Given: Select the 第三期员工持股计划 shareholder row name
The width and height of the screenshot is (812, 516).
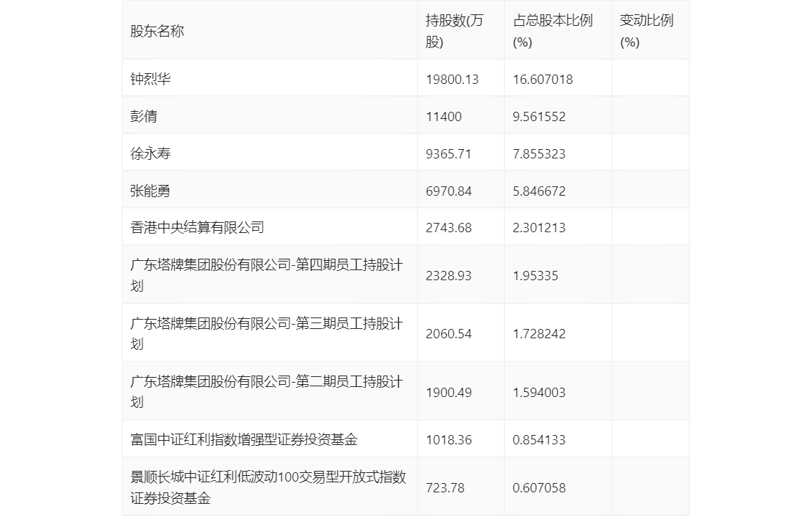Looking at the screenshot, I should 266,334.
